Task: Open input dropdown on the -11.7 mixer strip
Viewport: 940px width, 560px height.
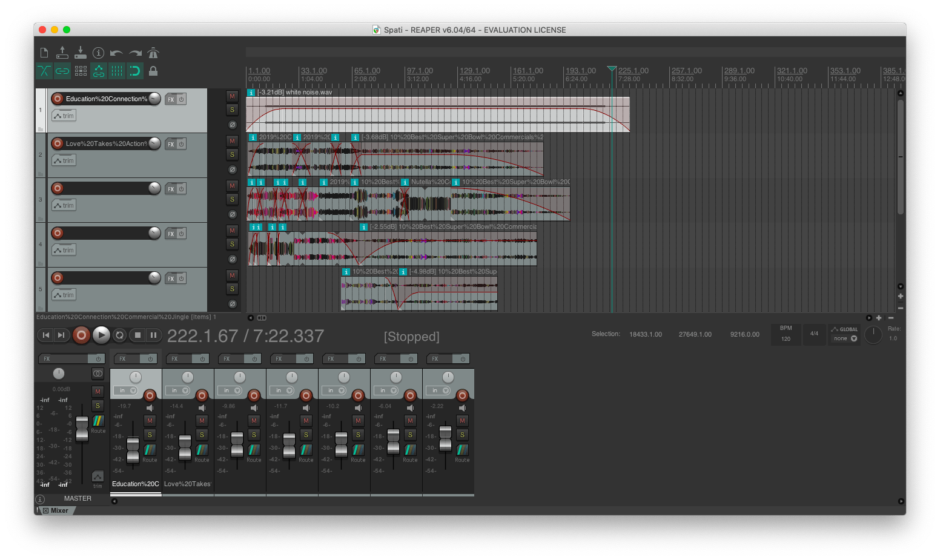Action: click(x=282, y=390)
